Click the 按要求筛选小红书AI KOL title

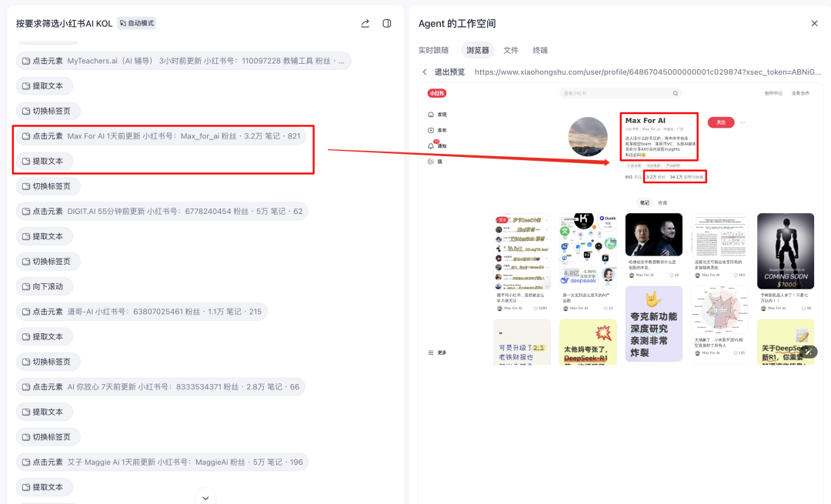click(64, 23)
